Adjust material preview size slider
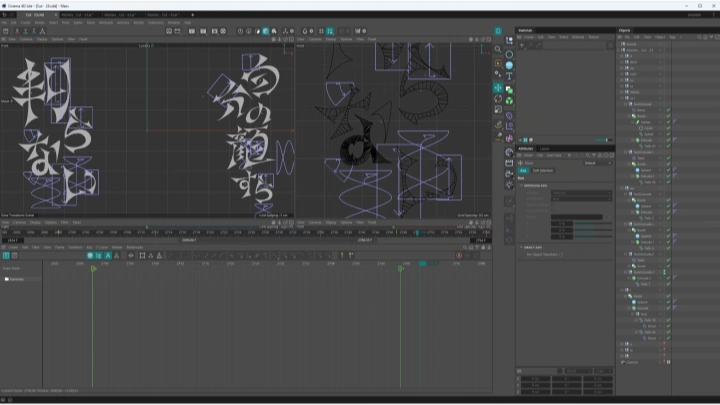Image resolution: width=720 pixels, height=405 pixels. coord(603,140)
